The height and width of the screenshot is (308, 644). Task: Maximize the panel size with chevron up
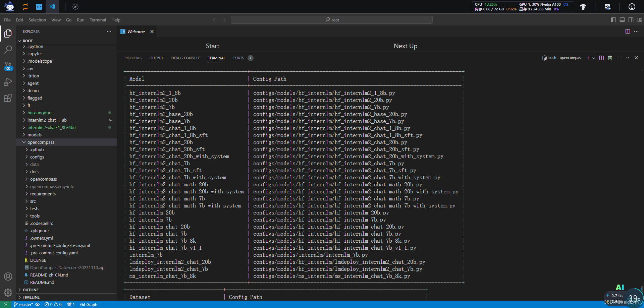[x=628, y=58]
